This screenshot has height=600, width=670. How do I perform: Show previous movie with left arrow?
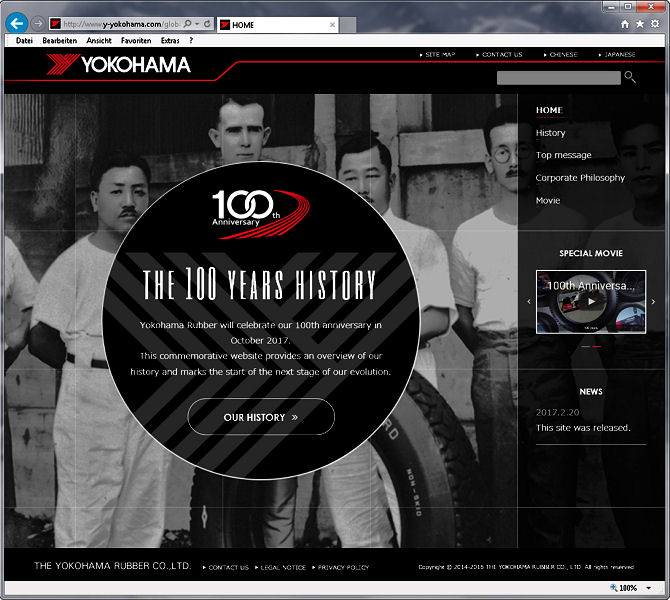(x=529, y=302)
